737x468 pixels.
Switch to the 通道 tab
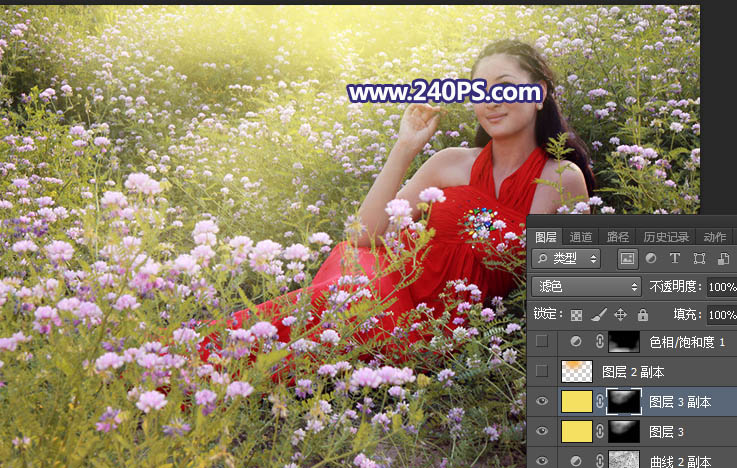pyautogui.click(x=581, y=237)
